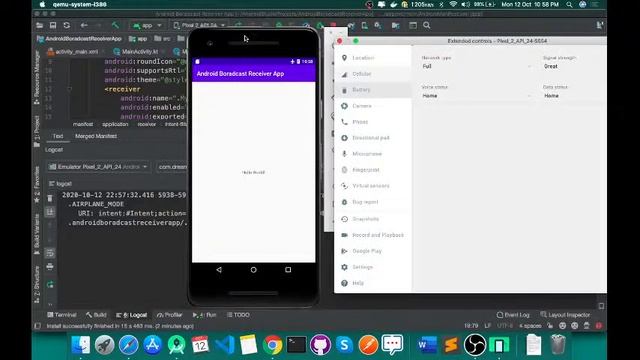Click the Google Play icon in sidebar

pos(344,251)
